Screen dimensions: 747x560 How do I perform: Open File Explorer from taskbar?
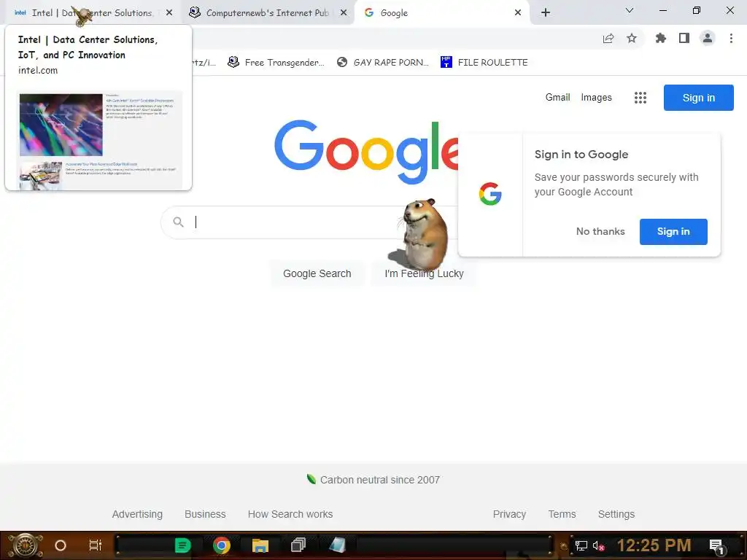click(x=260, y=545)
